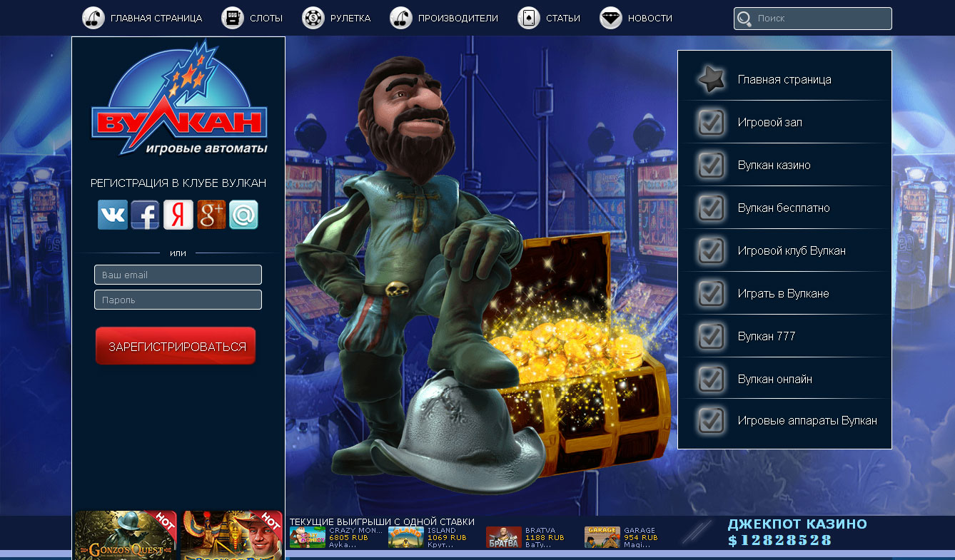The height and width of the screenshot is (560, 955).
Task: Open the Статьи menu item
Action: (563, 18)
